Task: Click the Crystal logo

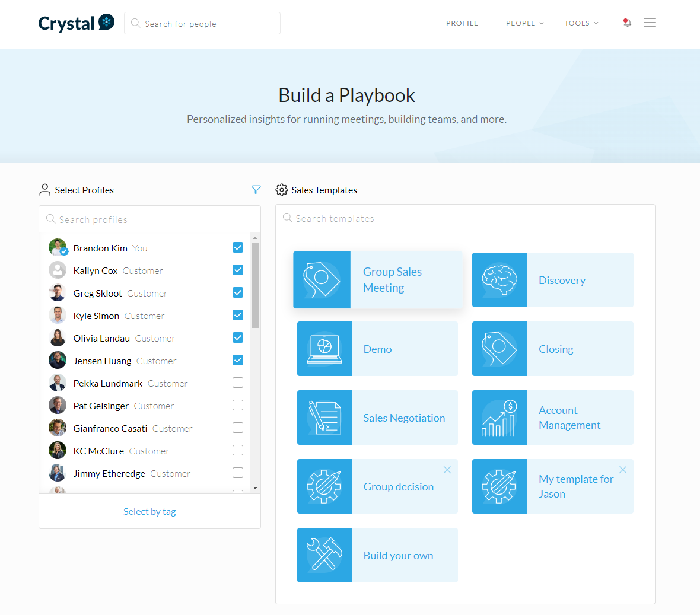Action: (76, 23)
